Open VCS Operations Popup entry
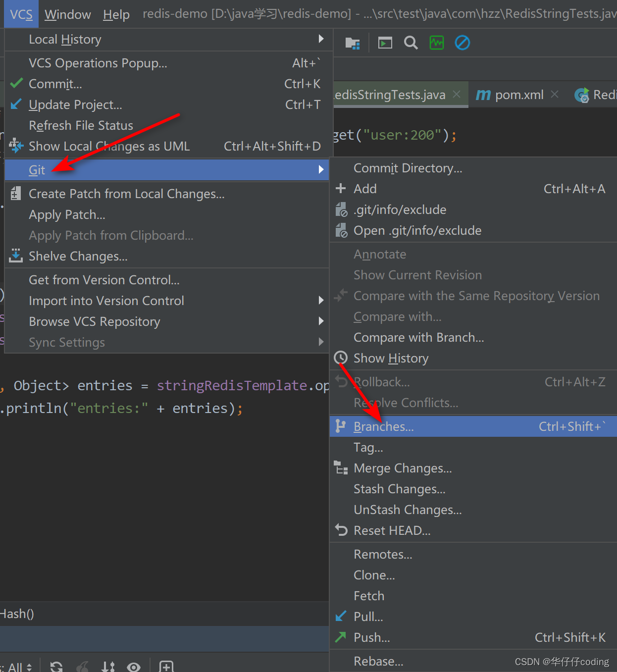 click(167, 63)
